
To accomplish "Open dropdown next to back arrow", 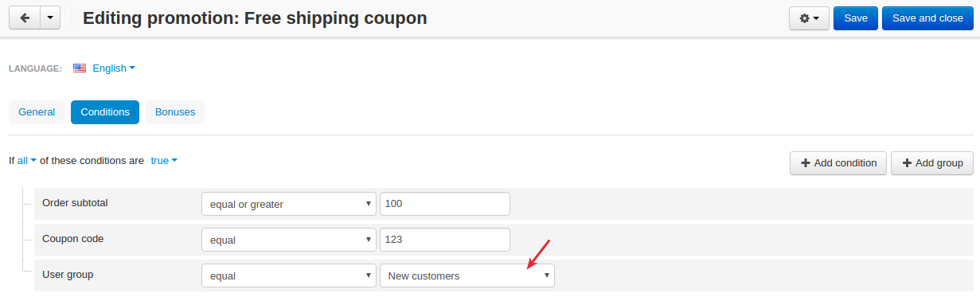I will point(50,18).
